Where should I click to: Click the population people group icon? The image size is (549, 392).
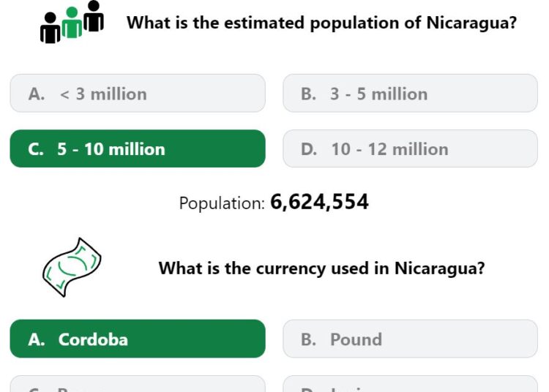pyautogui.click(x=72, y=22)
